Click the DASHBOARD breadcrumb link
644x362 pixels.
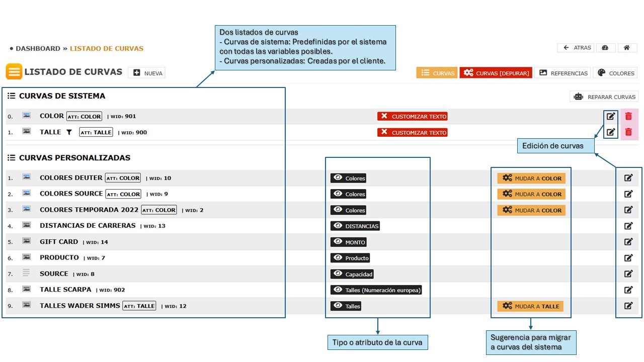[38, 49]
